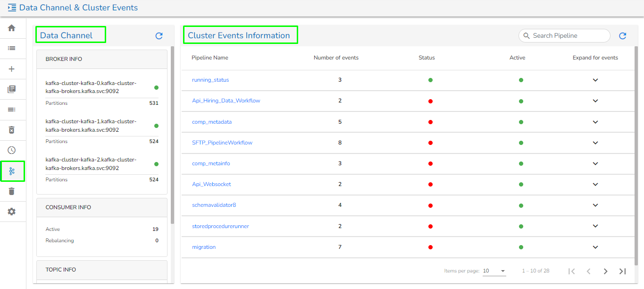Open the Api_Hiring_Data_Workflow pipeline link
Viewport: 644px width, 289px height.
[226, 101]
